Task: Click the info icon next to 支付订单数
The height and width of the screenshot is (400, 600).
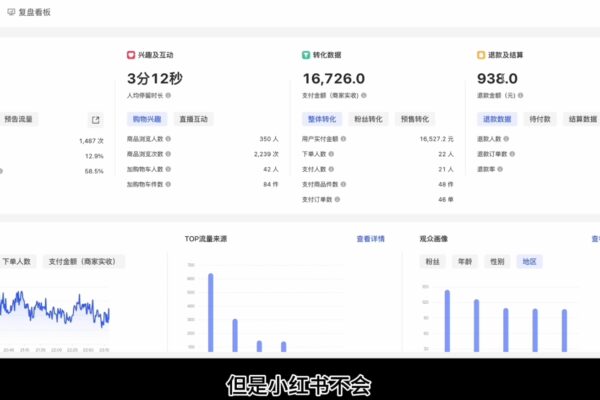Action: [x=337, y=199]
